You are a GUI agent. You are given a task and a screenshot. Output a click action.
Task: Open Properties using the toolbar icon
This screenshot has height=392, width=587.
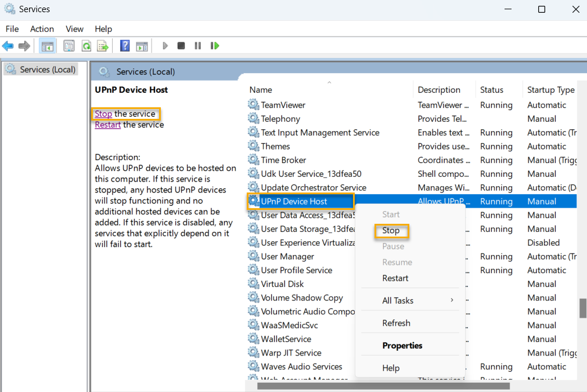click(69, 45)
